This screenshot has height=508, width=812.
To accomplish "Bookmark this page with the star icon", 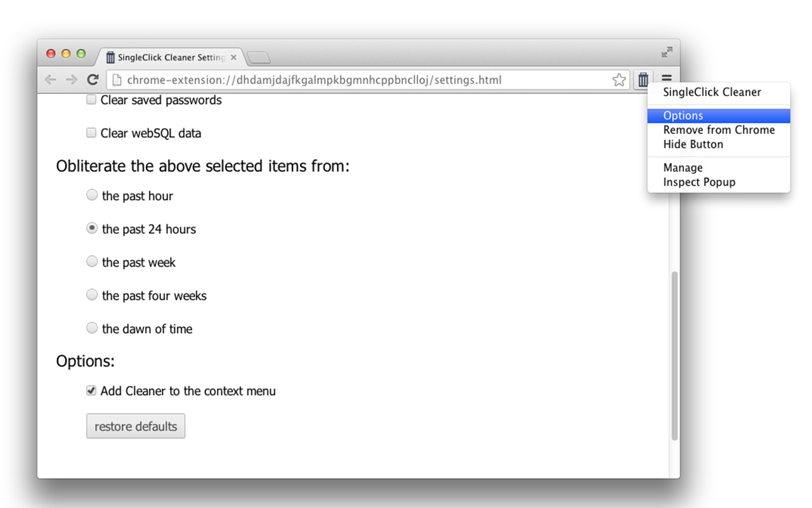I will tap(619, 80).
